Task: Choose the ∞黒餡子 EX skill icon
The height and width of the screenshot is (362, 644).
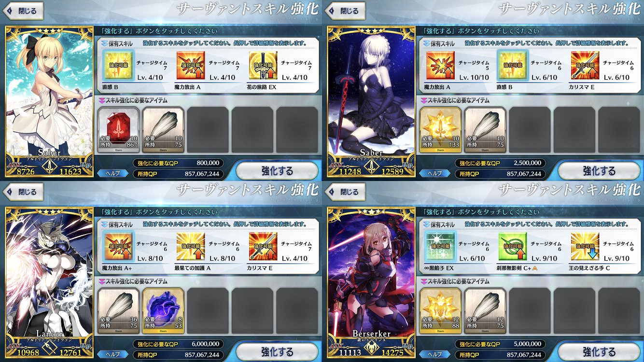Action: click(440, 247)
